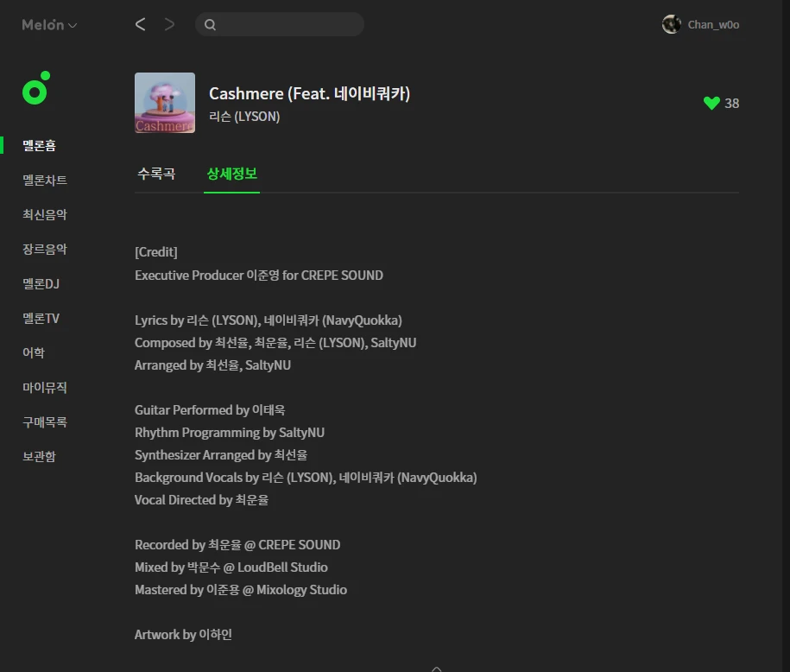Click the Synthesizer Arranged by line

click(221, 454)
